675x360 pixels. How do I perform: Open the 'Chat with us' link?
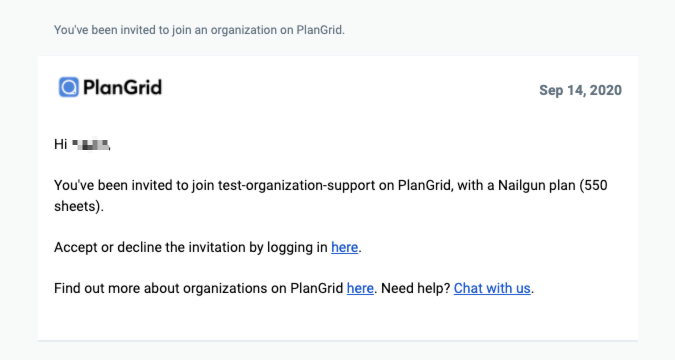tap(492, 288)
